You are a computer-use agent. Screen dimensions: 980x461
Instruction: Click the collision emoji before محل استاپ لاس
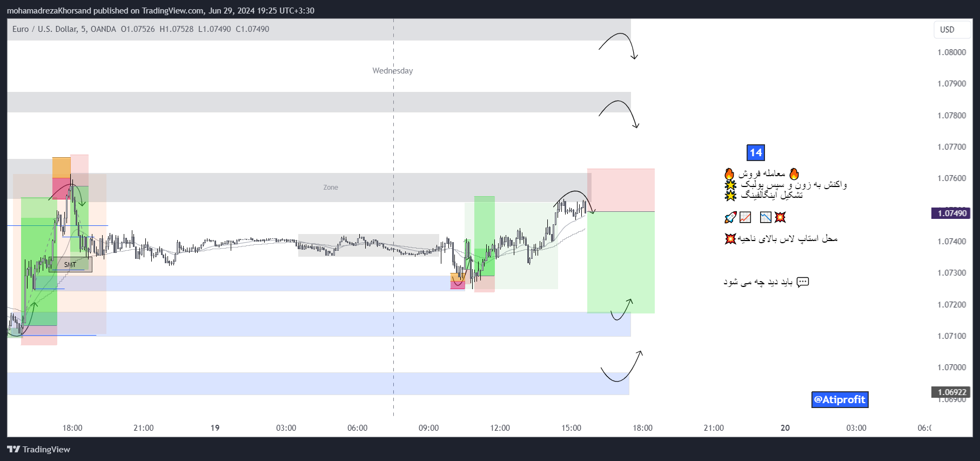point(730,238)
